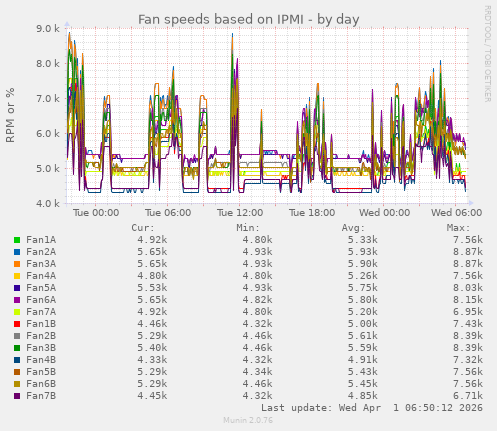Click the Fan7B max value 6.71k
The height and width of the screenshot is (431, 497).
468,396
